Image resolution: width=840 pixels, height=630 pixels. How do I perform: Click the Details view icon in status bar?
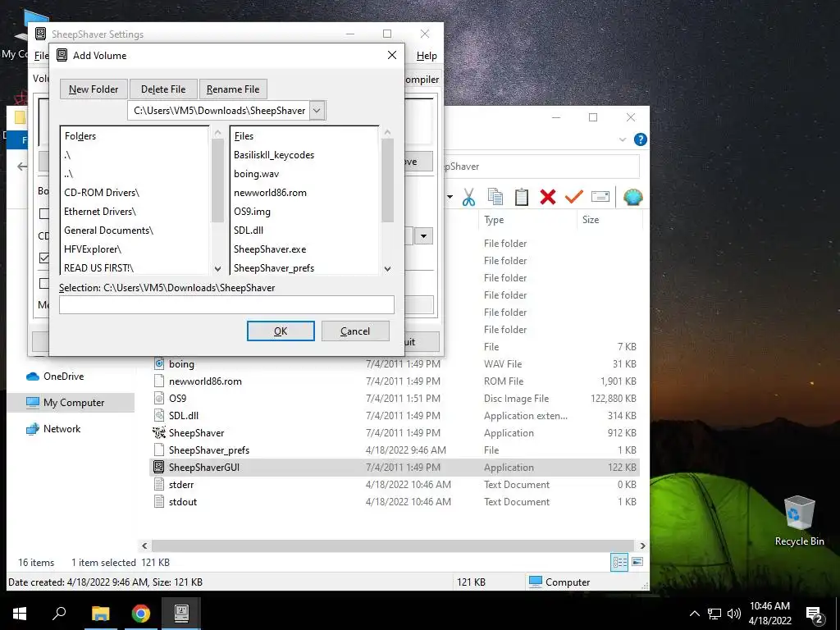[x=619, y=562]
